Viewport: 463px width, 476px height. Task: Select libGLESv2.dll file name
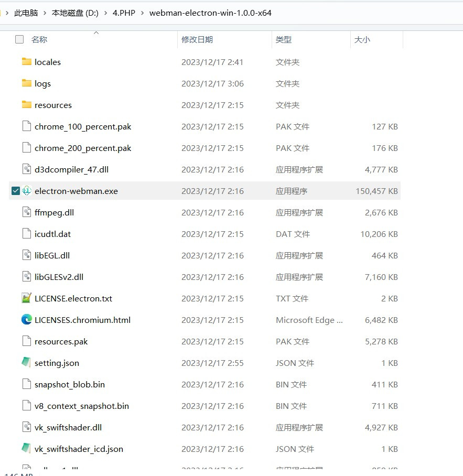[59, 277]
